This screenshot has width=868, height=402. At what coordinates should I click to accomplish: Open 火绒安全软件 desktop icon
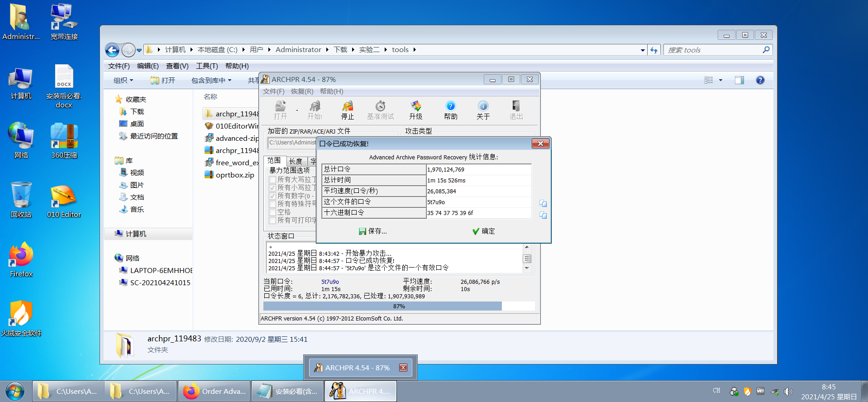[21, 319]
